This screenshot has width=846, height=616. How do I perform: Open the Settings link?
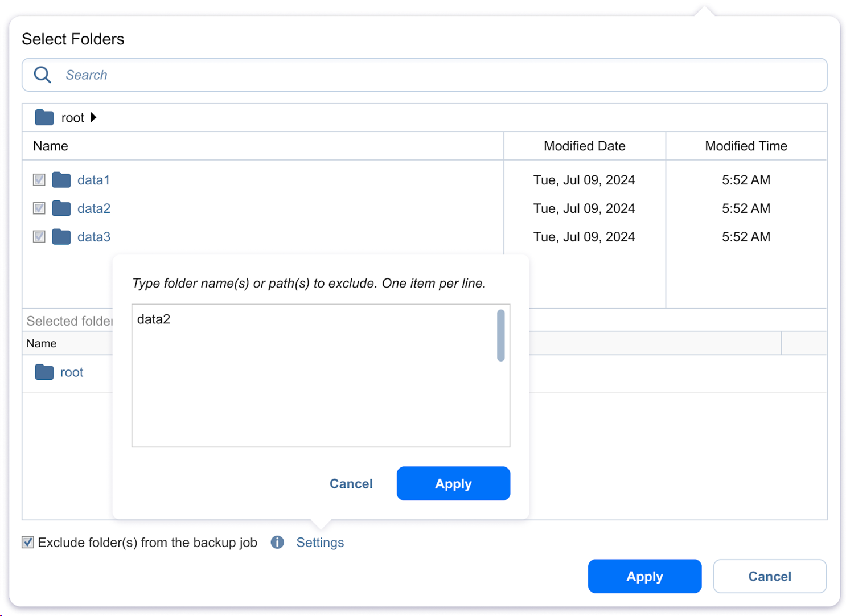click(320, 543)
